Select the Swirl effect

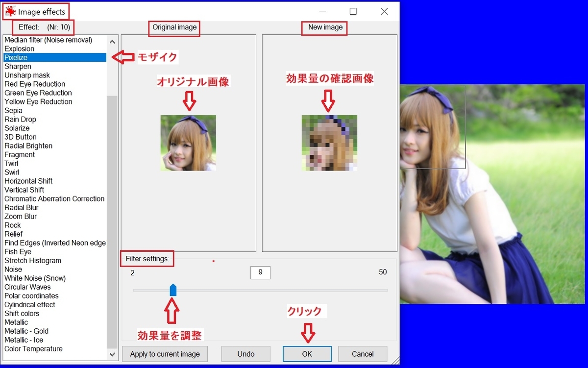[x=12, y=172]
